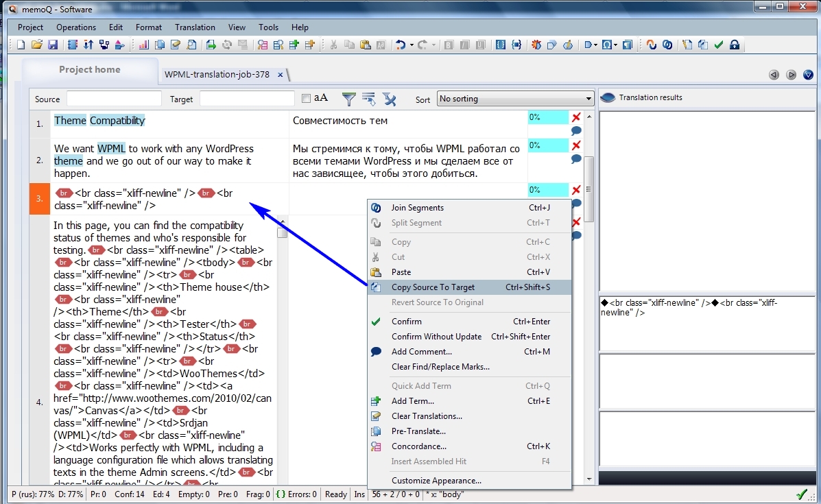This screenshot has height=504, width=821.
Task: Select Concordance from the context menu
Action: pos(420,446)
